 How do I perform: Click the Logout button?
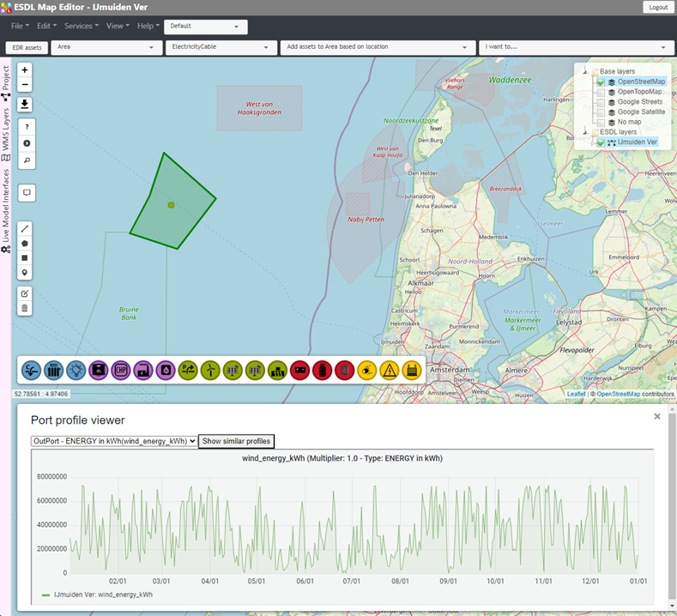pyautogui.click(x=658, y=7)
